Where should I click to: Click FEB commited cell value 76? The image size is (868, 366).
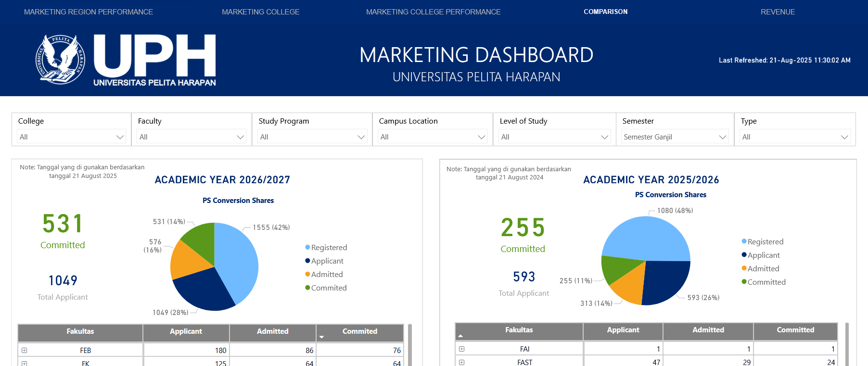click(x=359, y=350)
